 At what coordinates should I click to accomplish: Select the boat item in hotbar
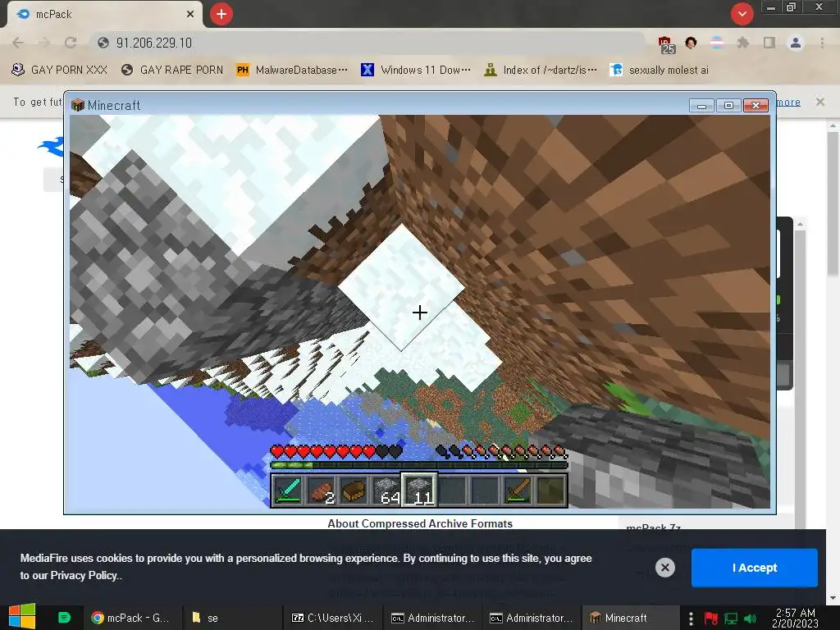[354, 491]
